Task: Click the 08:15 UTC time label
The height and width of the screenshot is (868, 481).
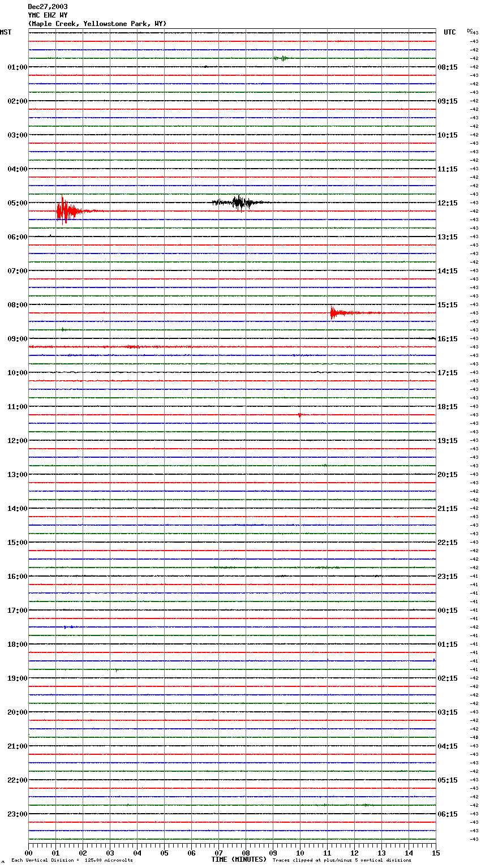Action: click(x=448, y=67)
